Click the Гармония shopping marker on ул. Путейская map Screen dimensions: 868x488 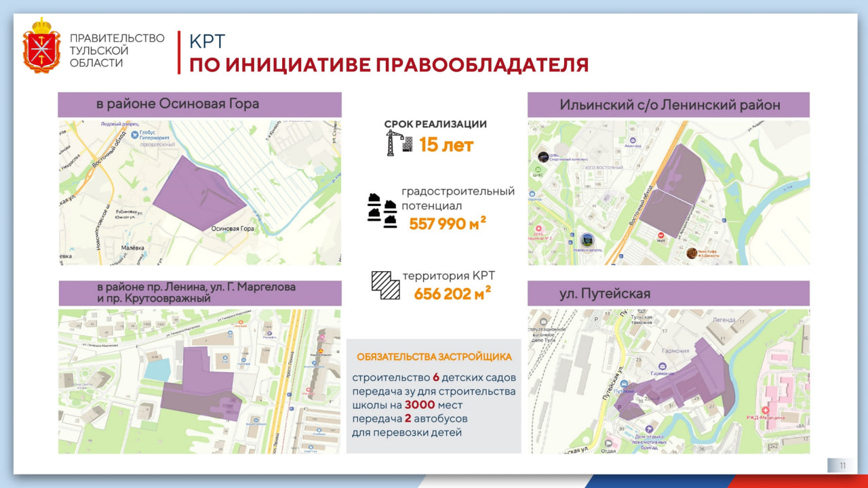[x=663, y=366]
